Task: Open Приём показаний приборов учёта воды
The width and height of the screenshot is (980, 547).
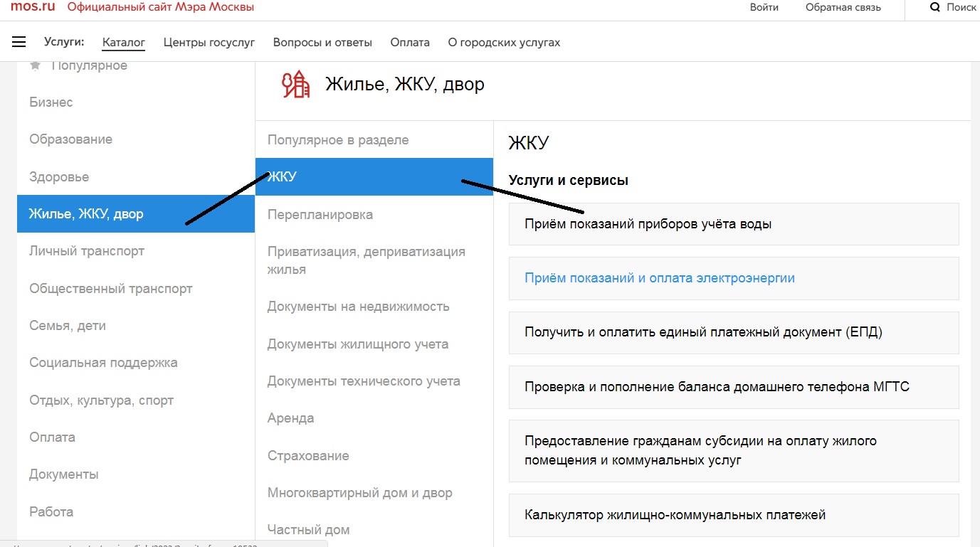Action: click(734, 224)
